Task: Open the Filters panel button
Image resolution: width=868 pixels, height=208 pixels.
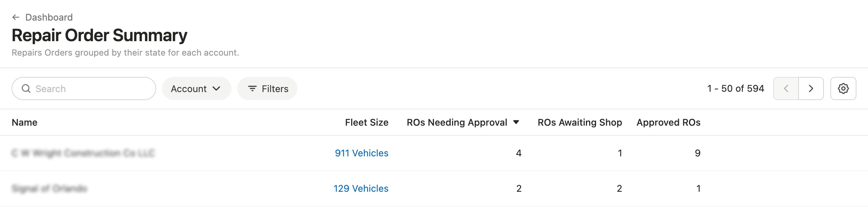Action: [x=267, y=88]
